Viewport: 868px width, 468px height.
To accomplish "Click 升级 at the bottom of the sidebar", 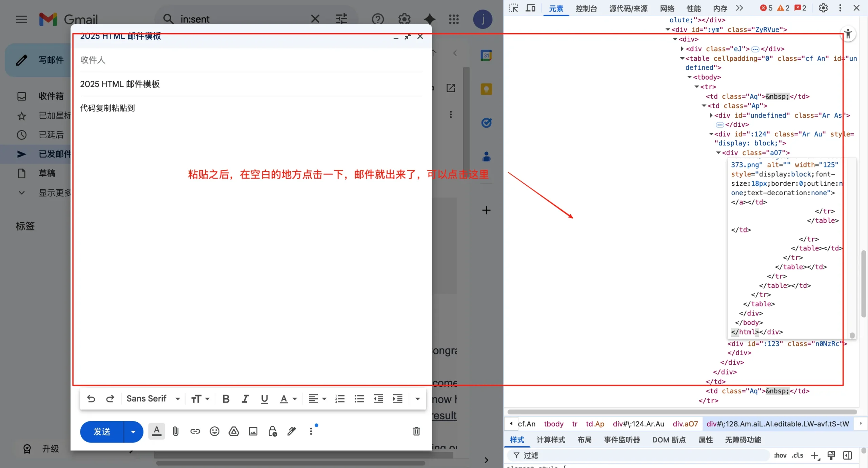I will point(50,448).
